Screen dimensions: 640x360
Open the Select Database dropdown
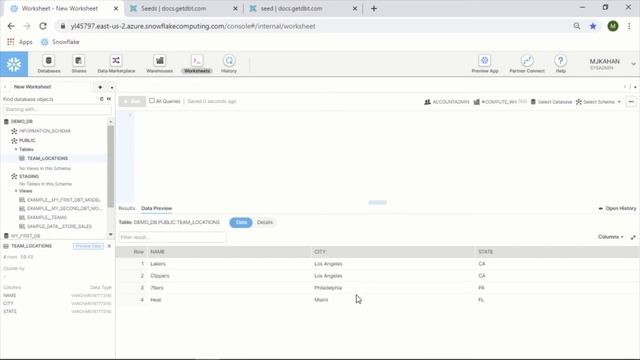(x=552, y=102)
